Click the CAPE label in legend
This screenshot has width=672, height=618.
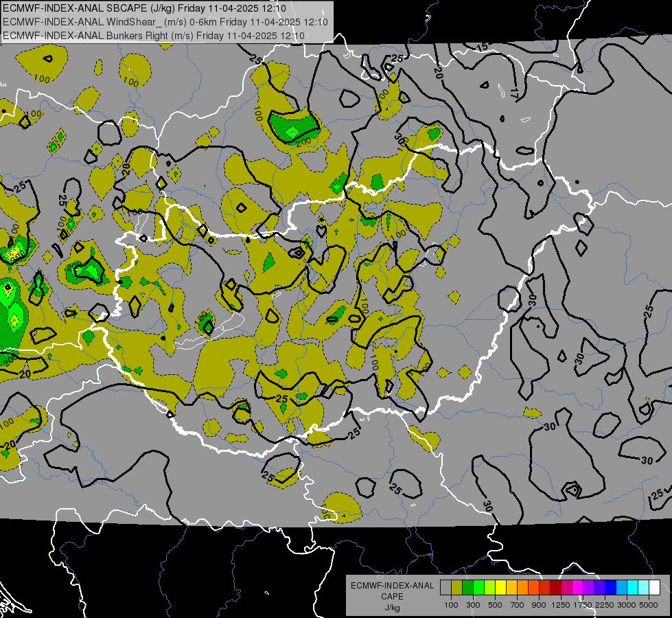392,597
